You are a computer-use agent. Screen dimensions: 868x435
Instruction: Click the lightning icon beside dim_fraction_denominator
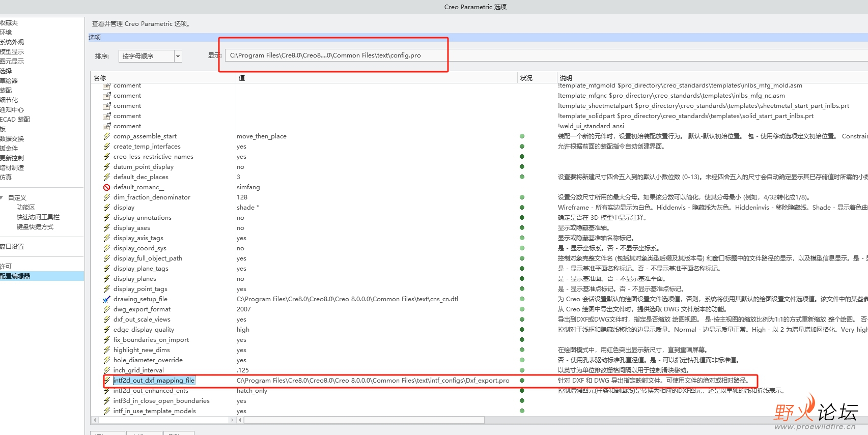[107, 197]
